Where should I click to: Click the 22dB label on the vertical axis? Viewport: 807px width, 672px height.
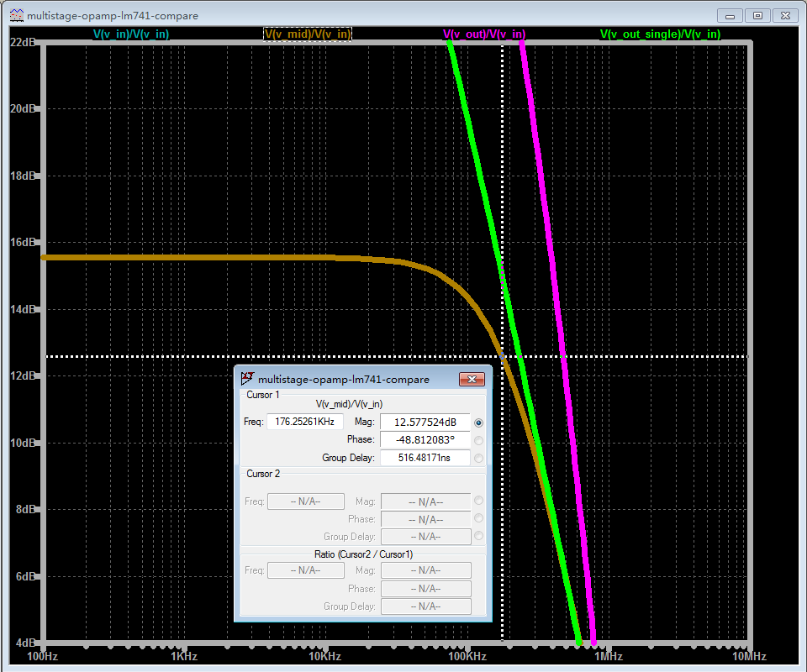[x=23, y=43]
